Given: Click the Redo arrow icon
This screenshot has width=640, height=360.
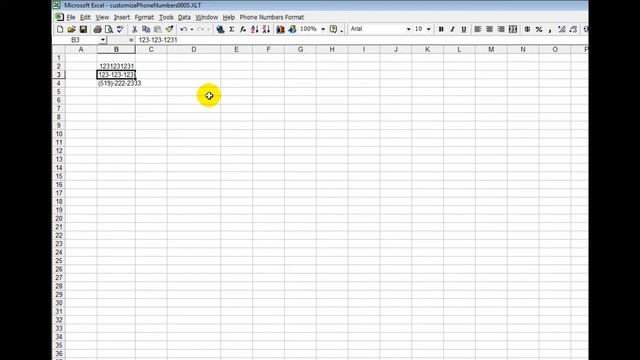Looking at the screenshot, I should pos(201,29).
